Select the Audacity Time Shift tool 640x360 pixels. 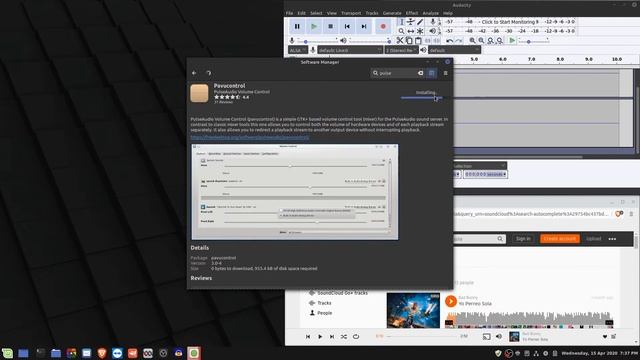tap(411, 31)
